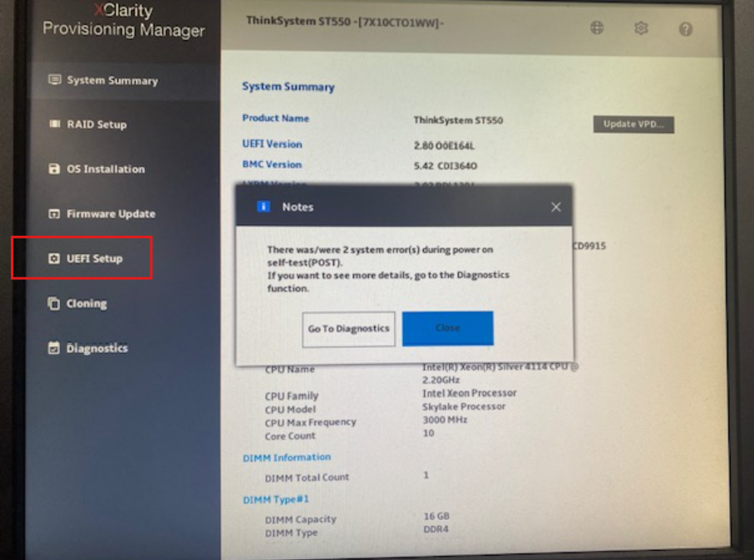Click the CPU Family label
The height and width of the screenshot is (560, 754).
tap(292, 396)
